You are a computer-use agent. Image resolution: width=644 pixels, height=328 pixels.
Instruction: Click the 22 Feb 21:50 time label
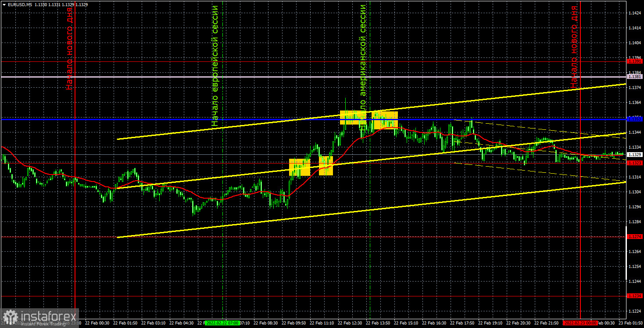tap(547, 323)
